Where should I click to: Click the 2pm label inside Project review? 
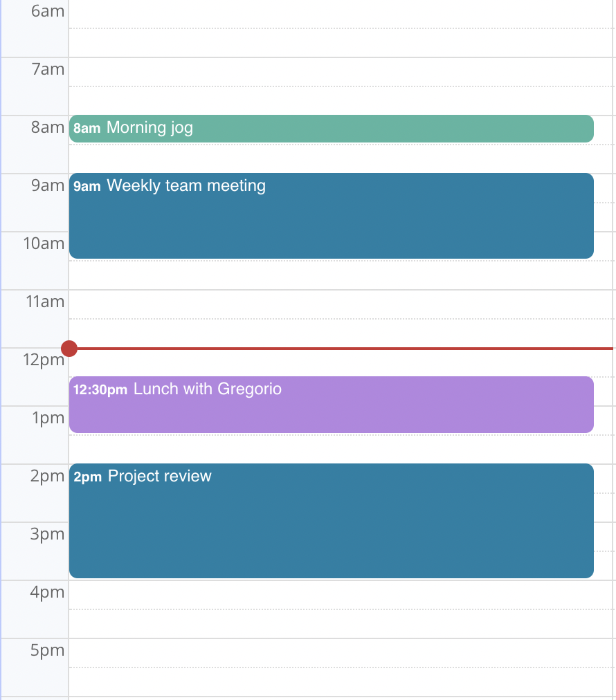tap(87, 477)
